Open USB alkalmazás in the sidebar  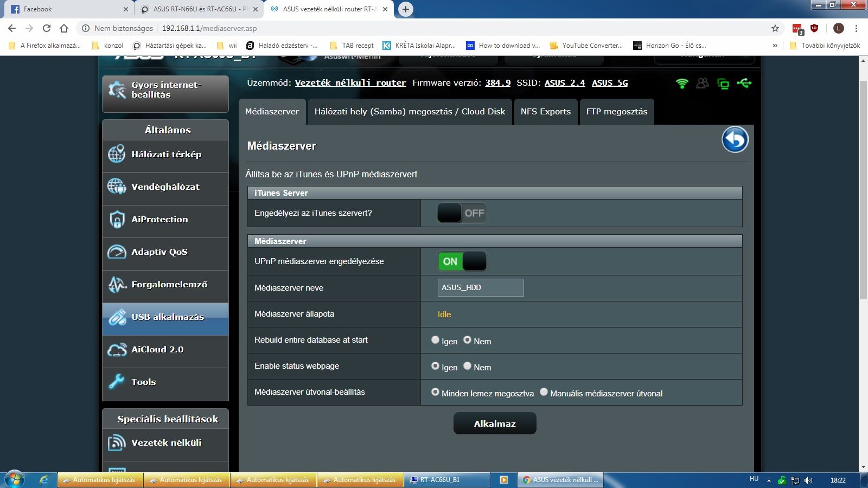click(x=165, y=319)
